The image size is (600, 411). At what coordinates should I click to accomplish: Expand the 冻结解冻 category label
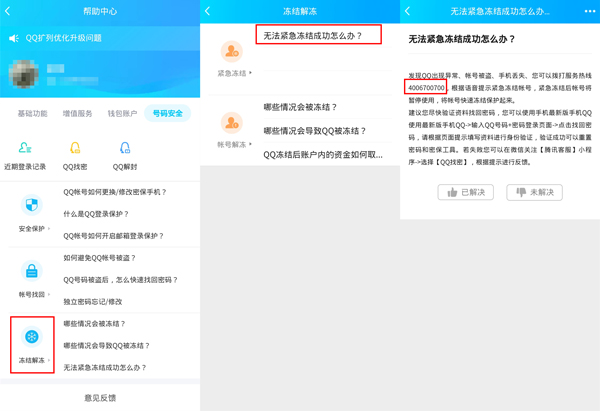point(34,360)
